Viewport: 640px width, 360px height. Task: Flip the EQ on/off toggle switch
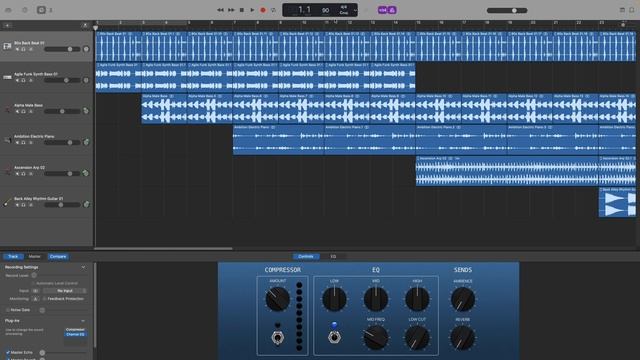point(334,337)
